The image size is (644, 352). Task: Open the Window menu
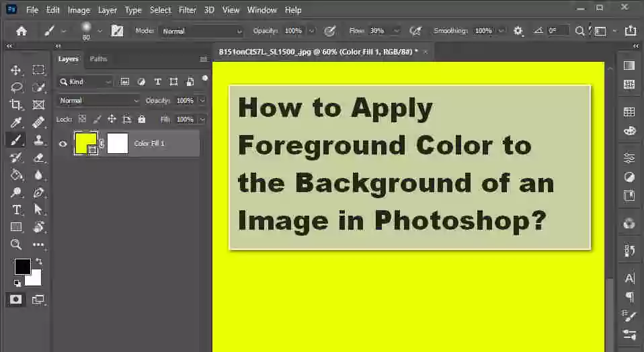tap(262, 10)
